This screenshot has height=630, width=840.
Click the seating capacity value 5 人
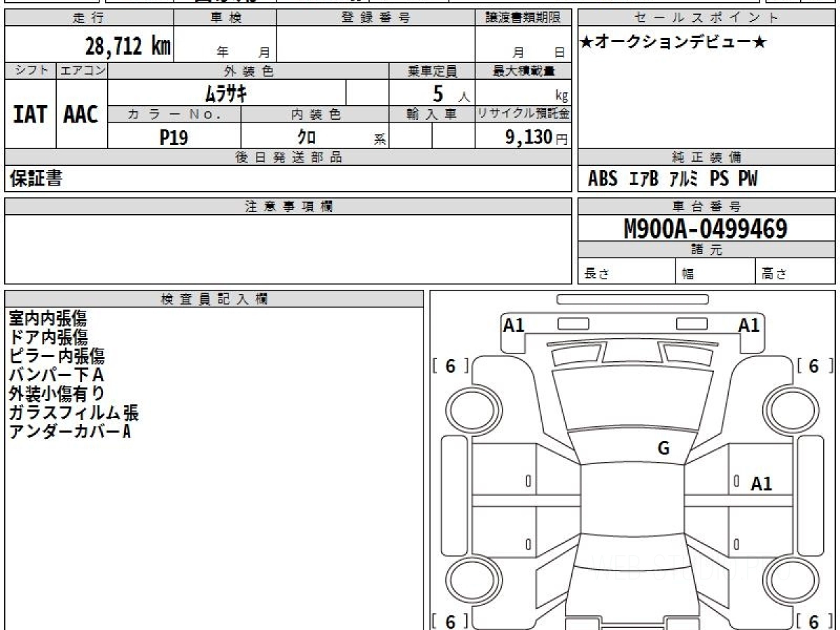[451, 94]
